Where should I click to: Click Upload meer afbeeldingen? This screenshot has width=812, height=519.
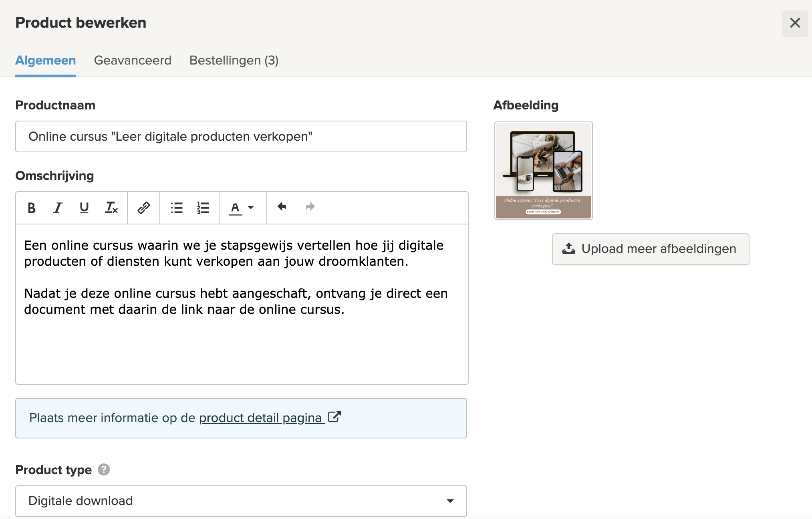[x=650, y=248]
